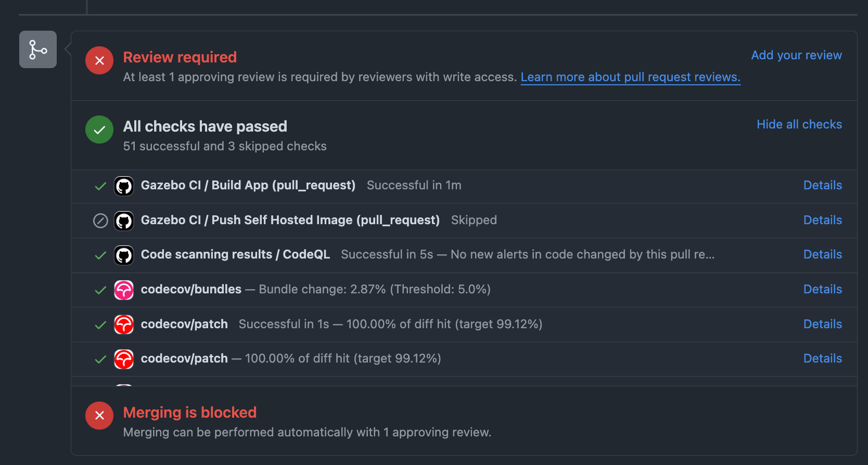868x465 pixels.
Task: Click the green check beside Gazebo CI Build App
Action: 99,186
